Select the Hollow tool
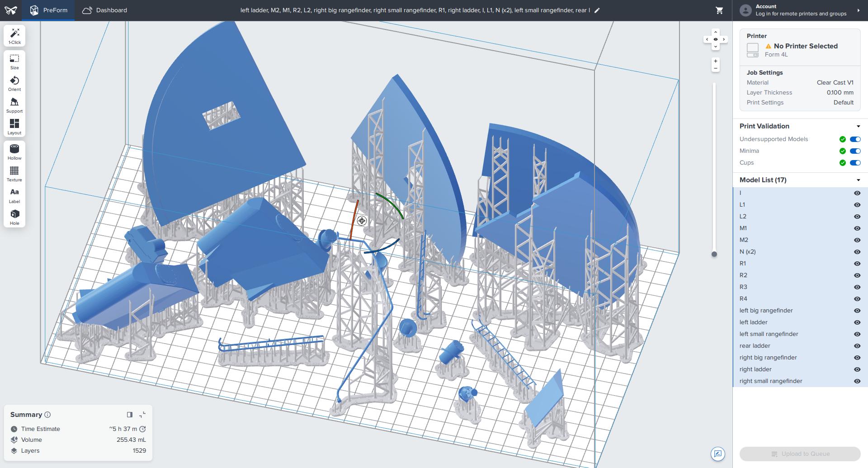 (x=14, y=152)
